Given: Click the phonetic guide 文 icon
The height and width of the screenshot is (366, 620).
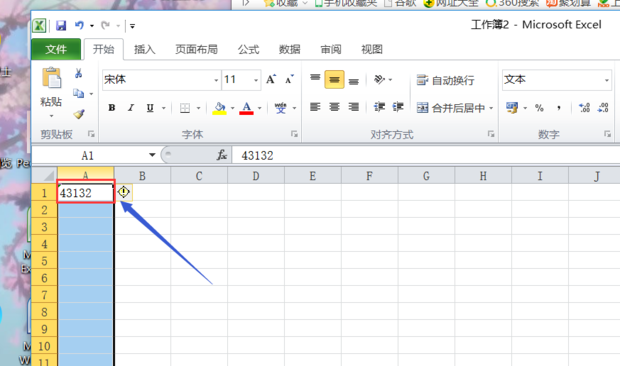Looking at the screenshot, I should coord(280,108).
